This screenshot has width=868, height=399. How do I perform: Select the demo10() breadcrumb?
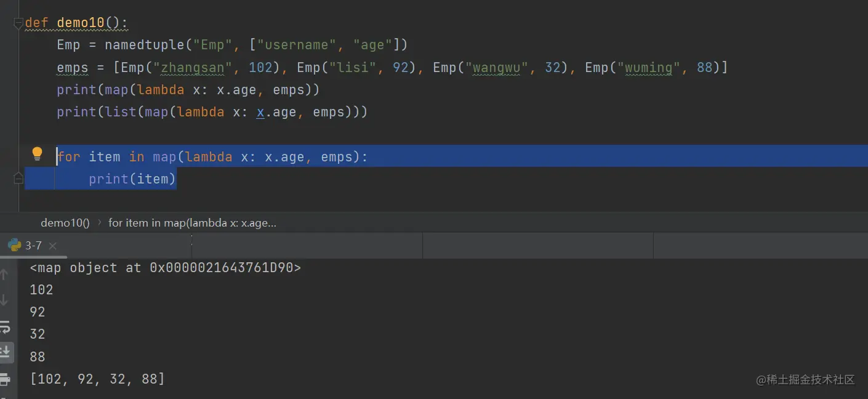tap(65, 223)
